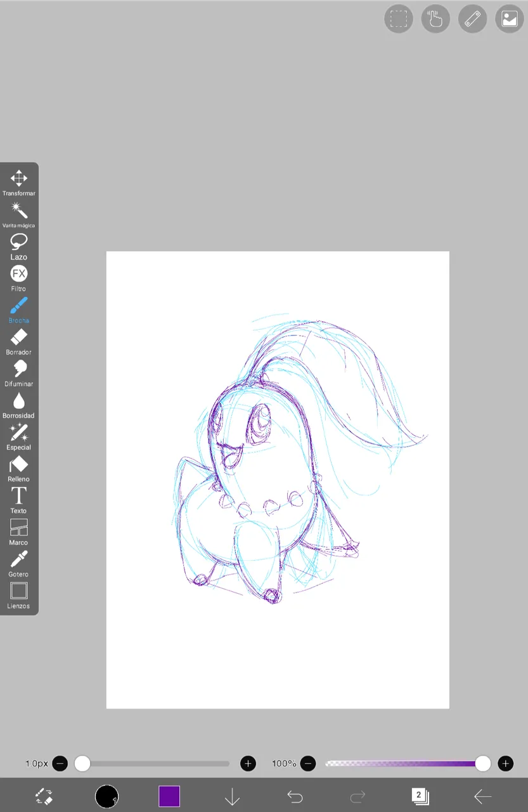Screen dimensions: 528x812
Task: Select the Transformar tool
Action: pos(18,183)
